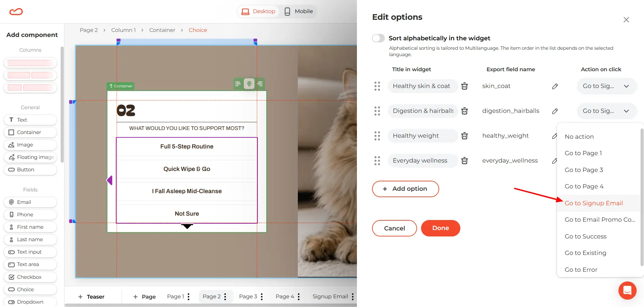Edit the Everyday wellness title field
The height and width of the screenshot is (307, 644).
tap(423, 161)
